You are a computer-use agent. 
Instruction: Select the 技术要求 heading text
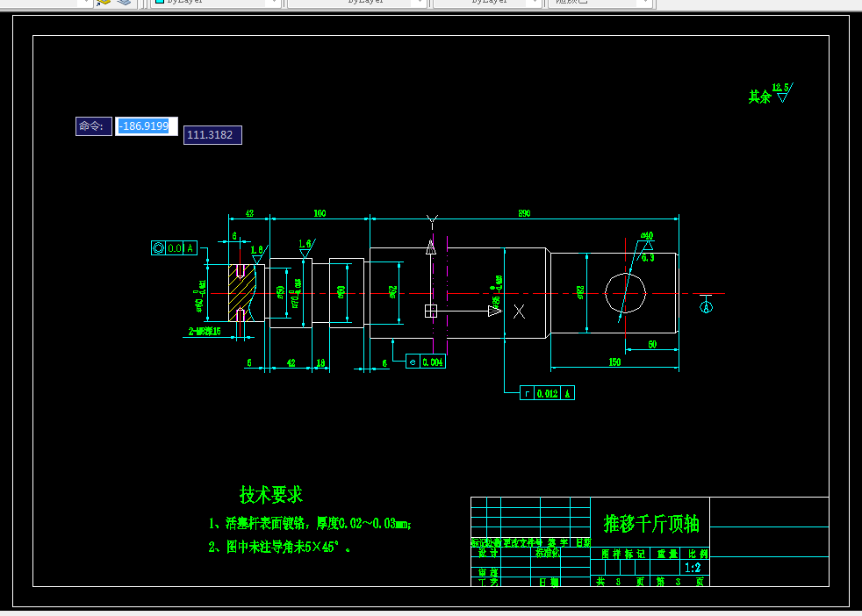pyautogui.click(x=271, y=495)
